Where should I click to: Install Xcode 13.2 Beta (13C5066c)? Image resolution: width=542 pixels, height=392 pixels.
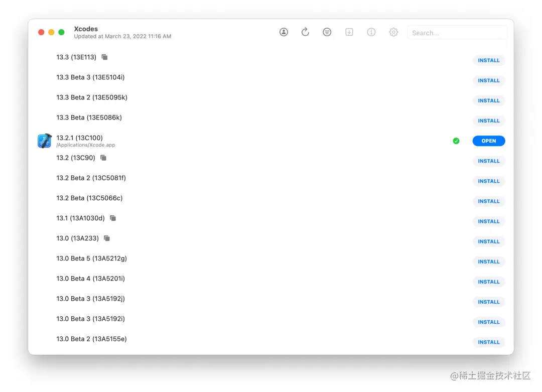click(488, 201)
